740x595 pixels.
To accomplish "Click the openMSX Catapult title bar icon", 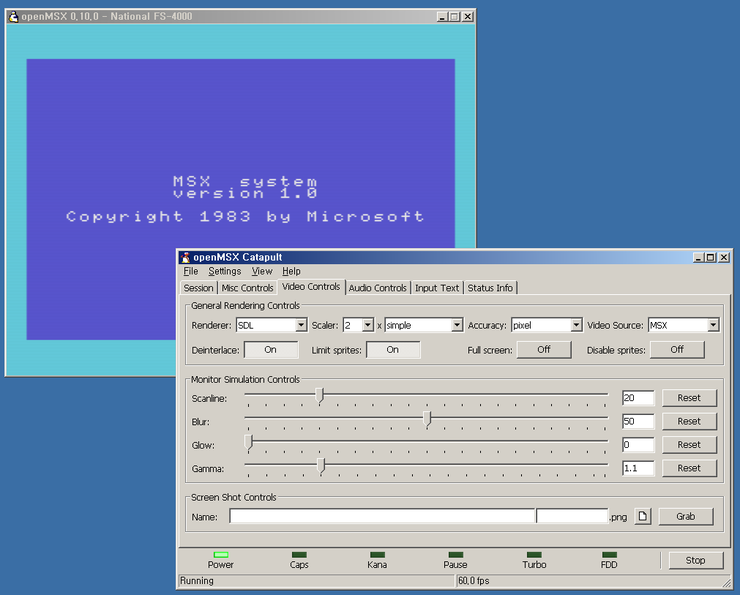I will click(x=185, y=257).
